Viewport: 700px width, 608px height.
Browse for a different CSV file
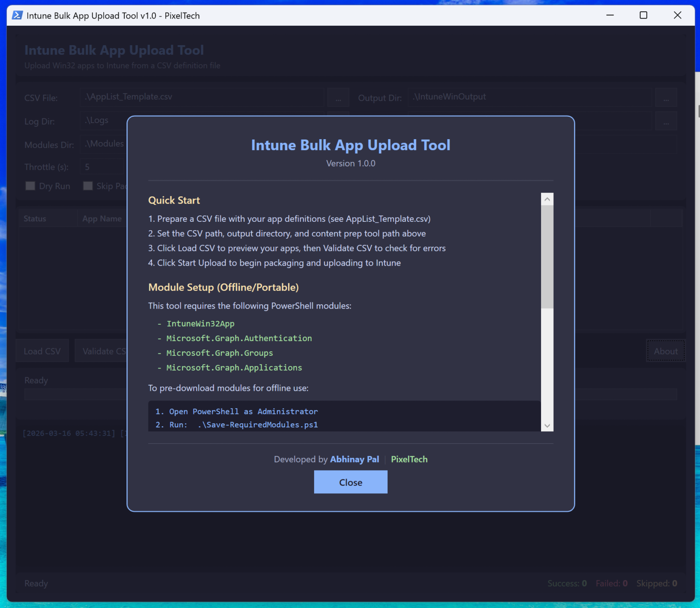338,97
